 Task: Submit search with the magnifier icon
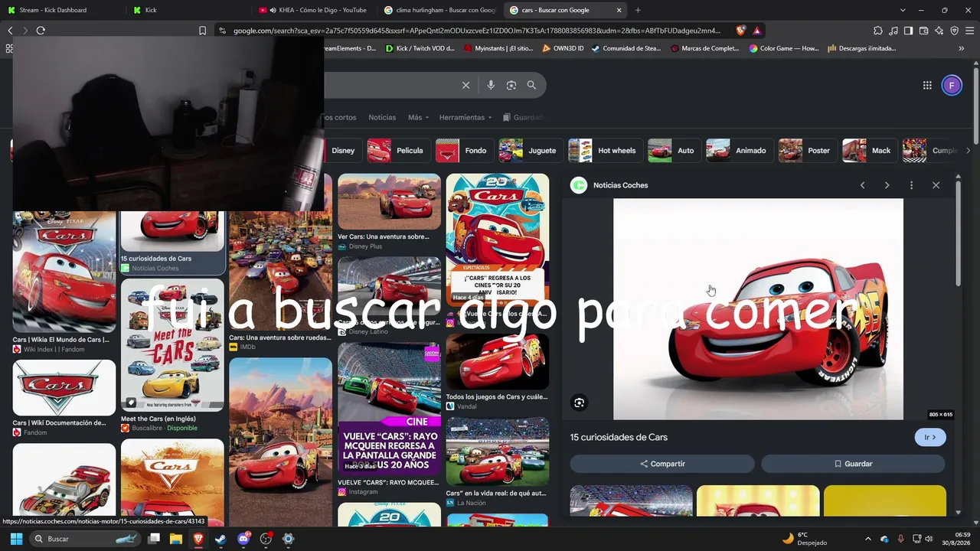[x=531, y=85]
